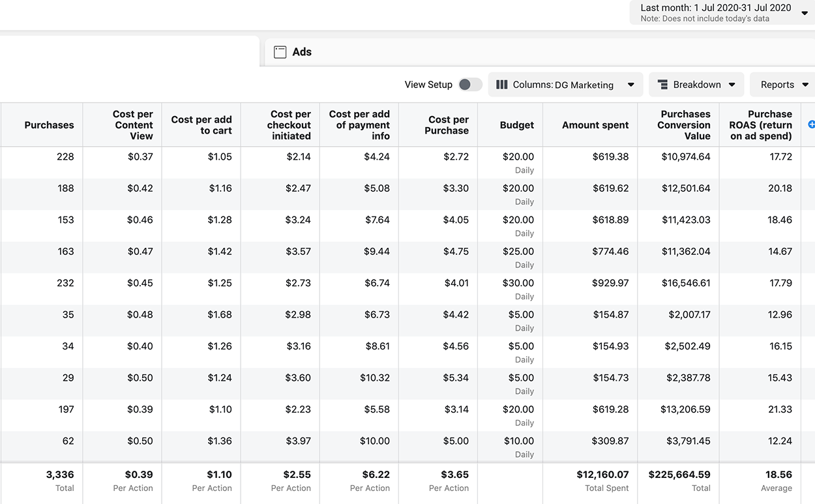
Task: Sort by Cost per Purchase column header
Action: coord(448,125)
